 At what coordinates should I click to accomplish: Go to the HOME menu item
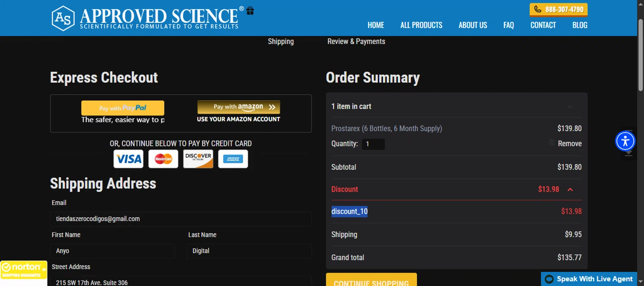tap(376, 25)
